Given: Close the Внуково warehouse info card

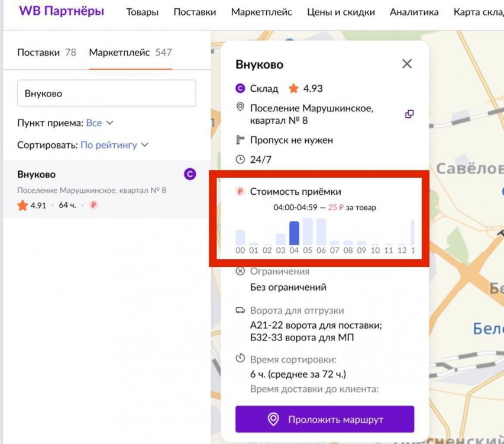Looking at the screenshot, I should pyautogui.click(x=407, y=64).
